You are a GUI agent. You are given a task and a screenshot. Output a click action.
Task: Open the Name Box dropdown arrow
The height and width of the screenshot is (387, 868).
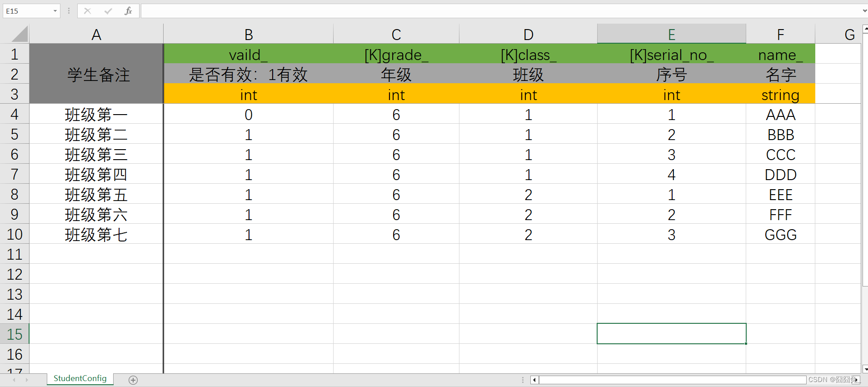(55, 11)
